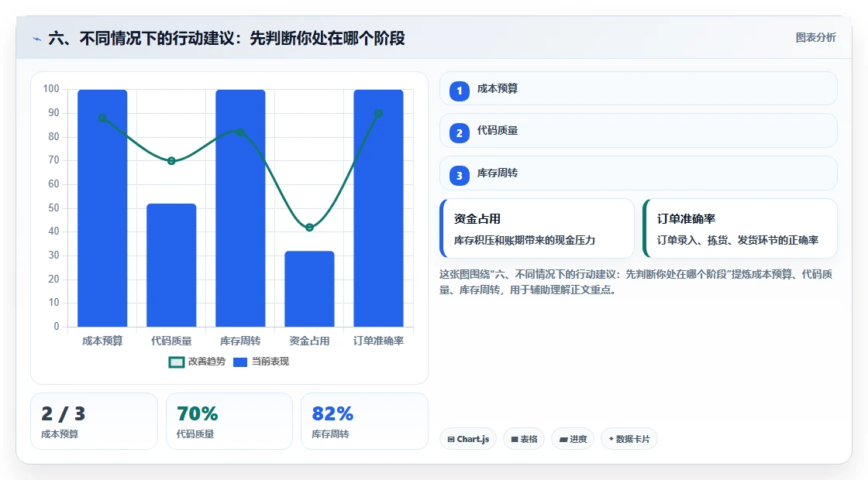Click the trend line point above 代码质量
The image size is (868, 480).
point(171,161)
